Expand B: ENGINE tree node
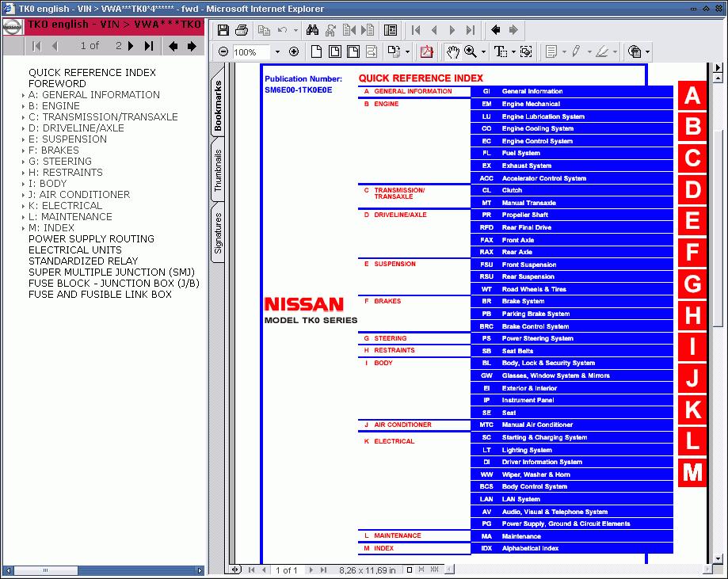Viewport: 728px width, 579px height. 23,106
